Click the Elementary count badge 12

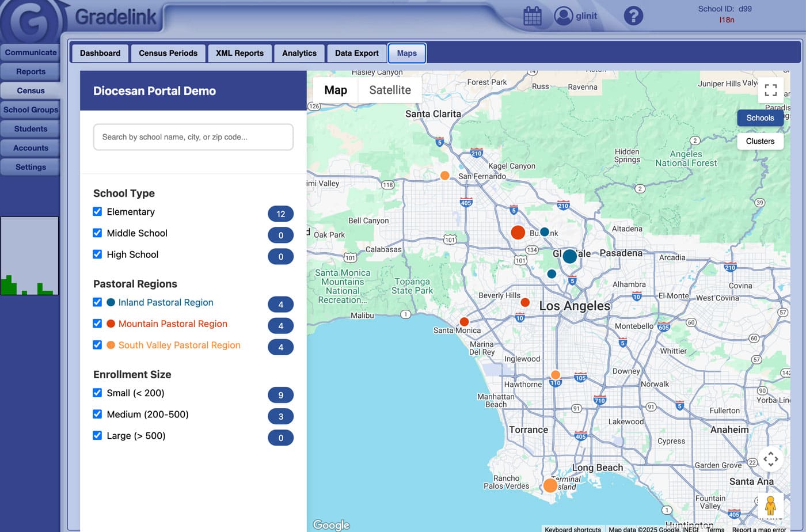(280, 214)
